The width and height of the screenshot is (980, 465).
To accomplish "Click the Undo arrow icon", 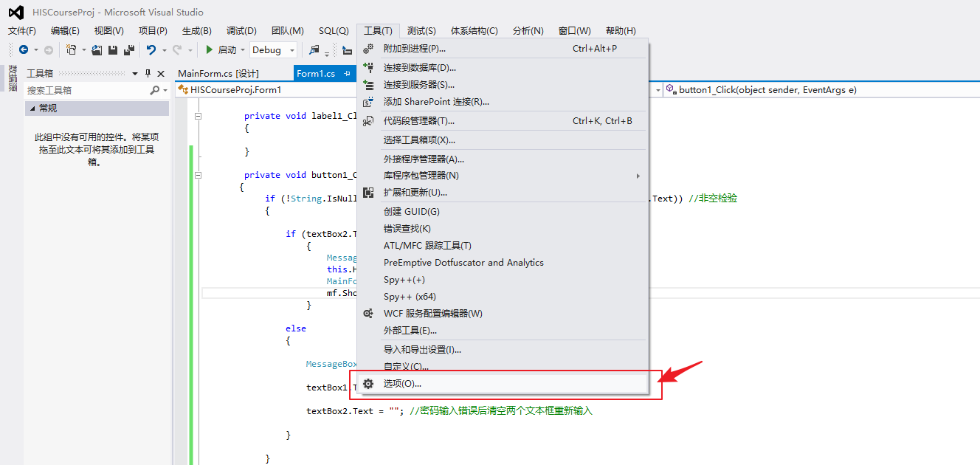I will [151, 49].
